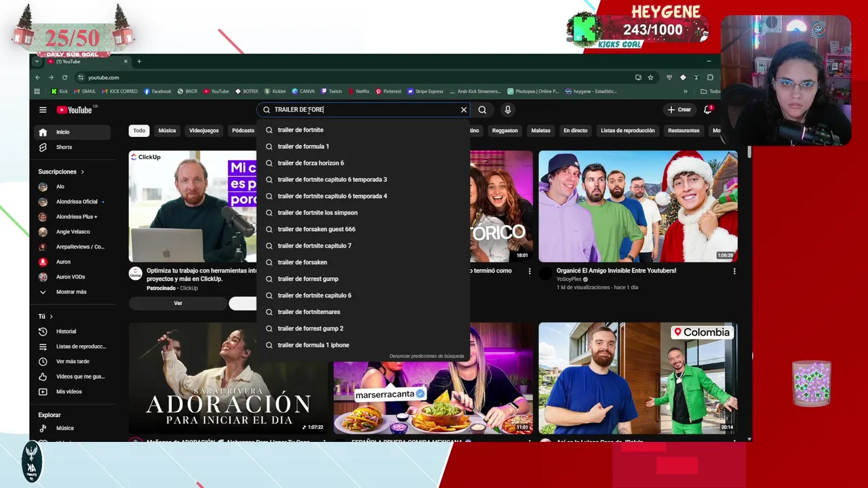Image resolution: width=868 pixels, height=488 pixels.
Task: Open ArepaReviews channel
Action: [73, 247]
